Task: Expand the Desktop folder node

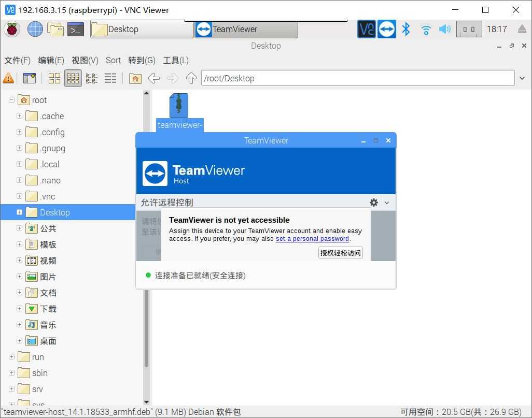Action: (19, 212)
